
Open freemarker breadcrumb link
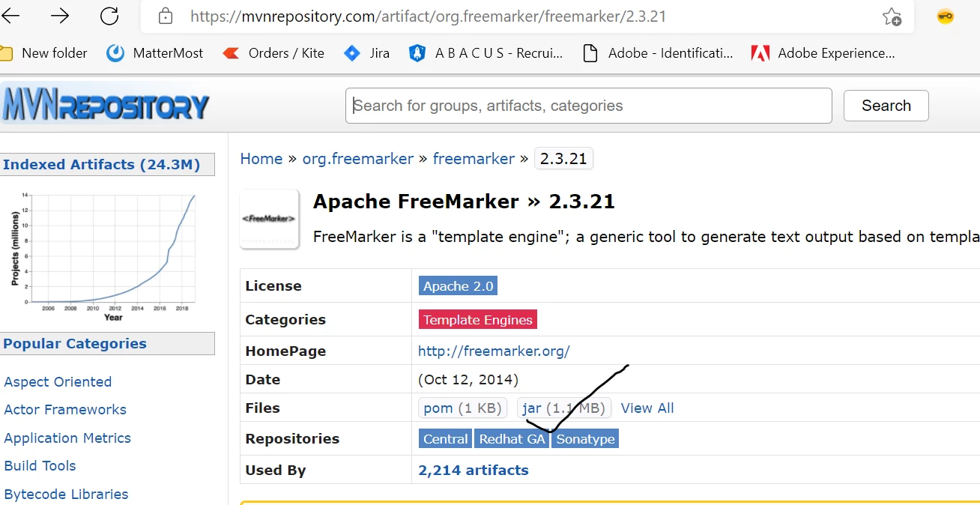[x=474, y=159]
